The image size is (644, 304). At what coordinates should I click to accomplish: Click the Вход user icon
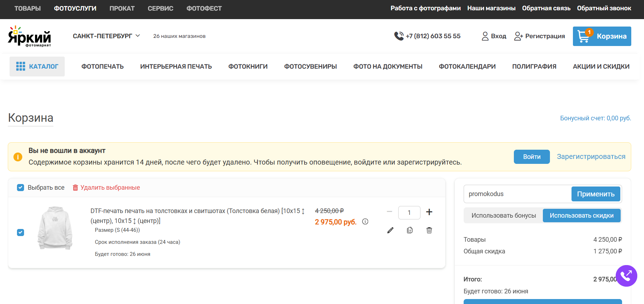click(485, 36)
